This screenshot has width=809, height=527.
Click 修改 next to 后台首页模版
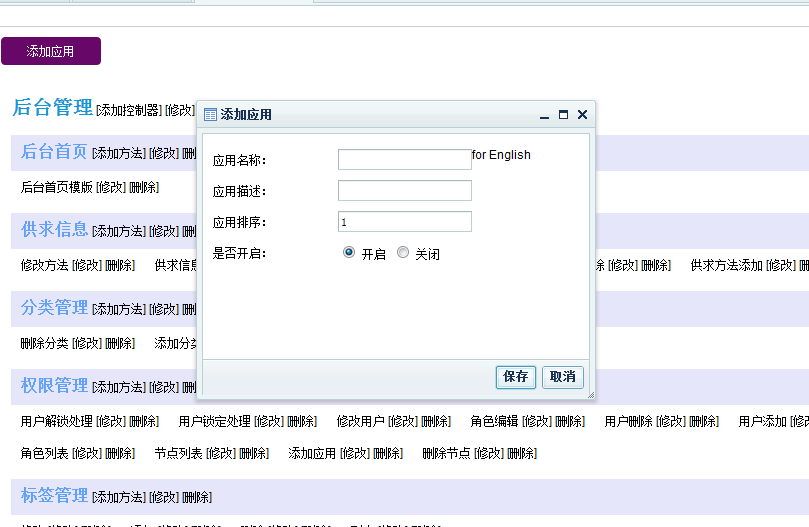point(111,187)
